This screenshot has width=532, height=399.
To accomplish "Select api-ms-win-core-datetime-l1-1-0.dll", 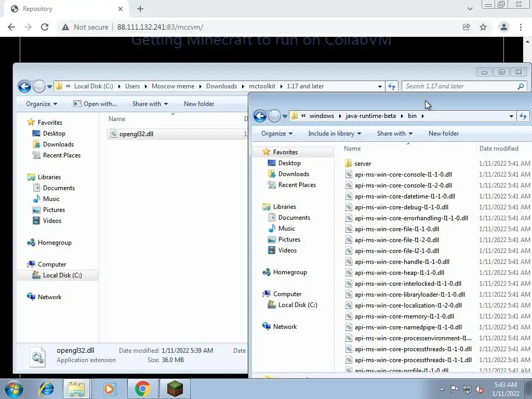I will tap(405, 196).
